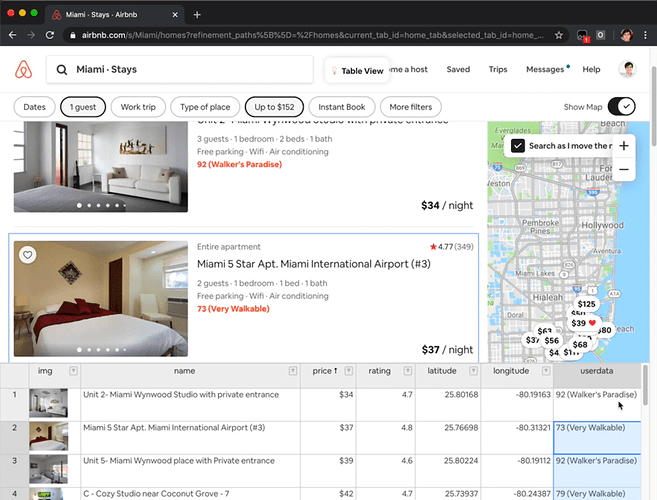Click the Airbnb logo icon
657x500 pixels.
pos(23,69)
